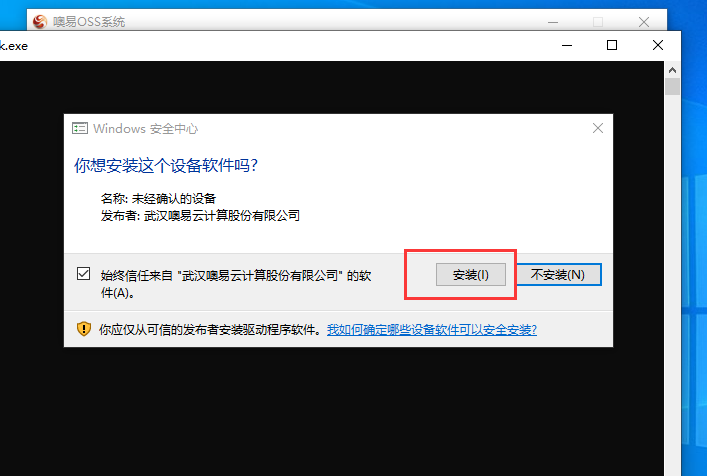Click the 你想安装这个设备软件吗 heading
Viewport: 707px width, 476px height.
pyautogui.click(x=172, y=164)
